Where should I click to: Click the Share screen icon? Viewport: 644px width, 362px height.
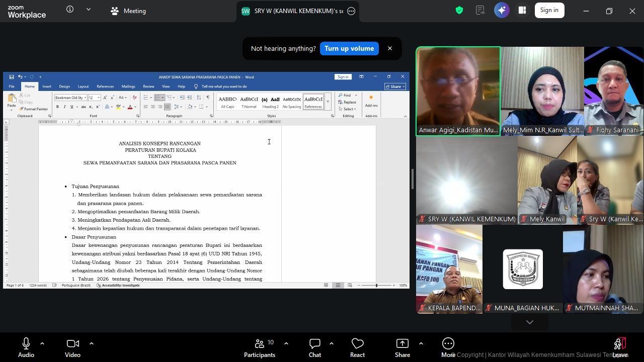402,347
